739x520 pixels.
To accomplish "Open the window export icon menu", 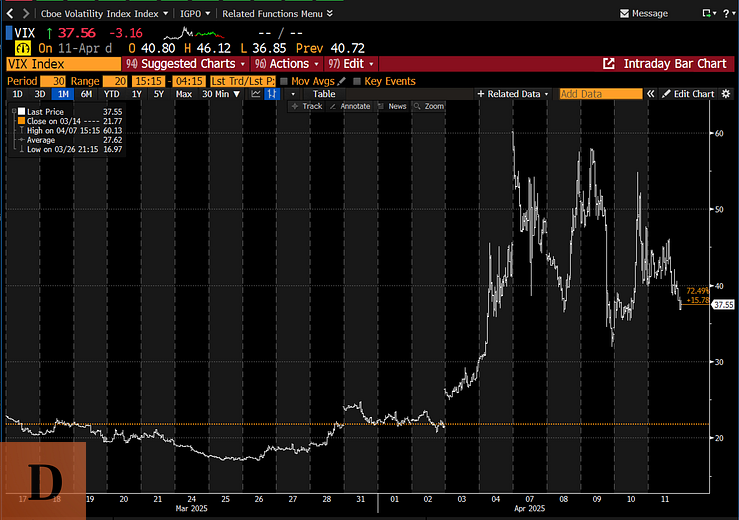I will (709, 14).
